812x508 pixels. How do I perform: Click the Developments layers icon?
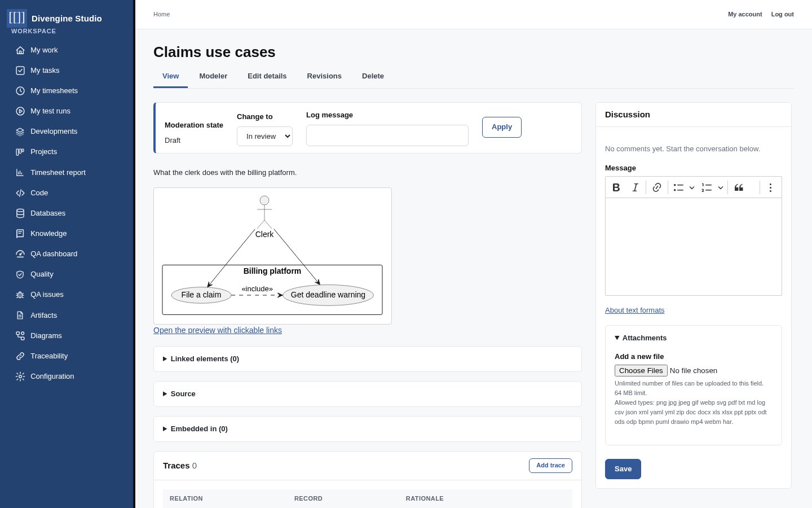(x=20, y=132)
